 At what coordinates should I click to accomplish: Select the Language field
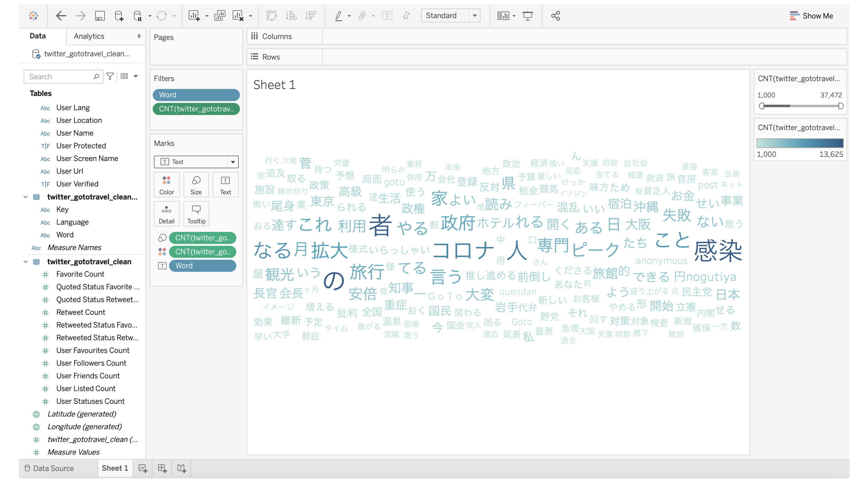(x=72, y=222)
